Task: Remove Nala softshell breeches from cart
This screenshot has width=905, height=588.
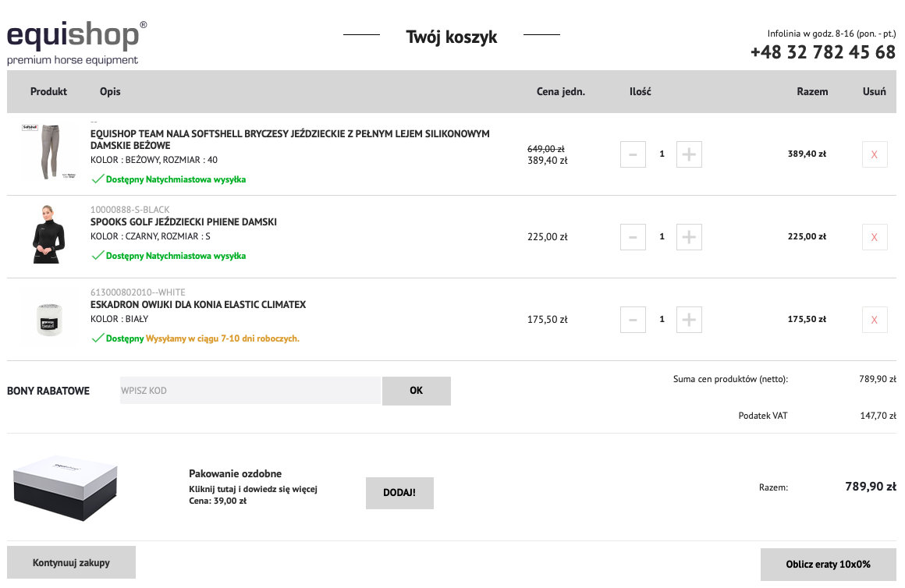Action: [x=874, y=154]
